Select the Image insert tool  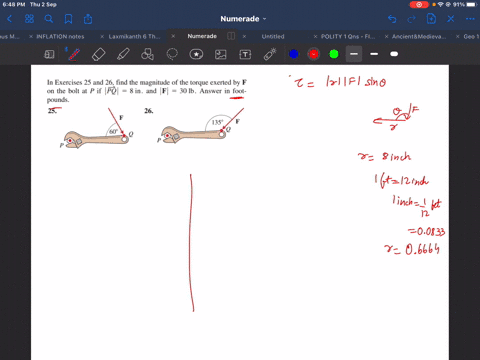pyautogui.click(x=221, y=54)
